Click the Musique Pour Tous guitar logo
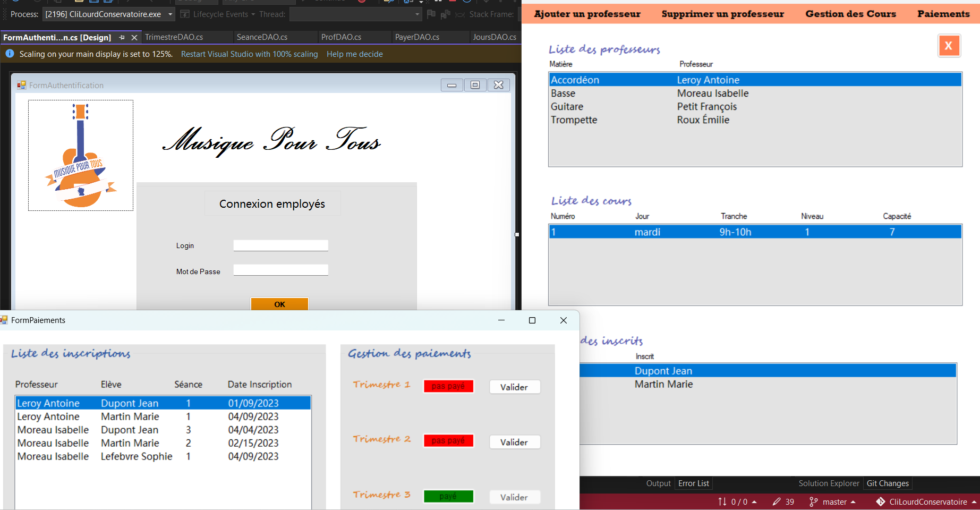980x510 pixels. point(81,156)
